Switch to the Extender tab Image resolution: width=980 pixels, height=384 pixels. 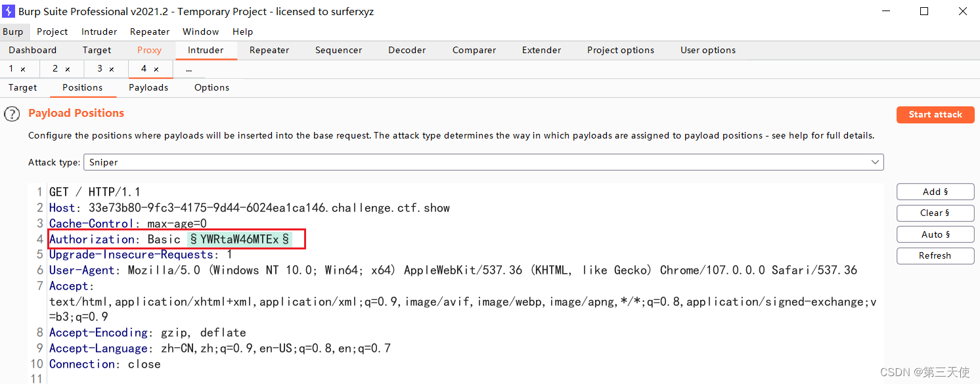[541, 50]
